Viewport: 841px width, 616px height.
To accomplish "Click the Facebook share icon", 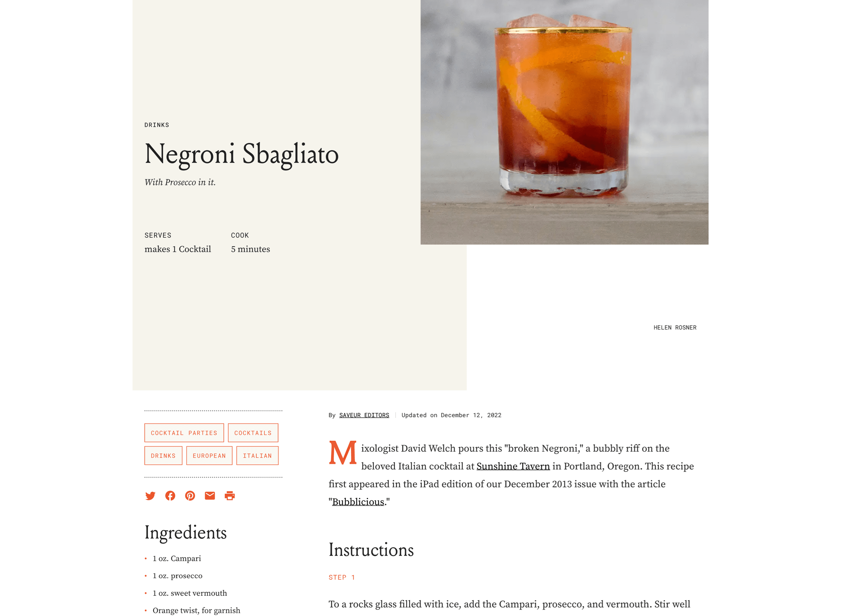I will [x=170, y=495].
